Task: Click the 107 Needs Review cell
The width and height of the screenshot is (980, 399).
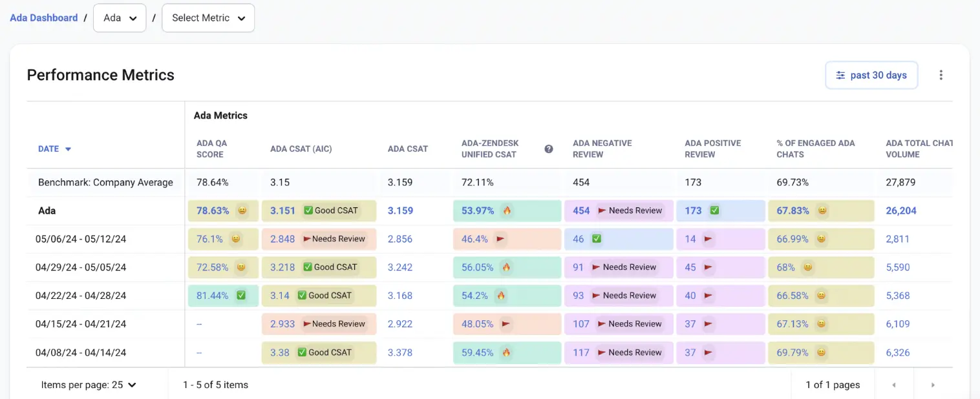Action: [619, 324]
